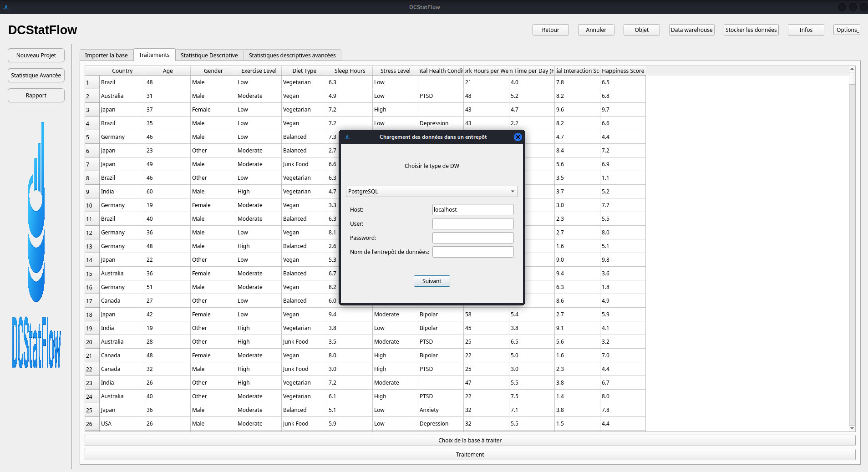Click the data warehouse name field
The height and width of the screenshot is (472, 868).
(472, 252)
